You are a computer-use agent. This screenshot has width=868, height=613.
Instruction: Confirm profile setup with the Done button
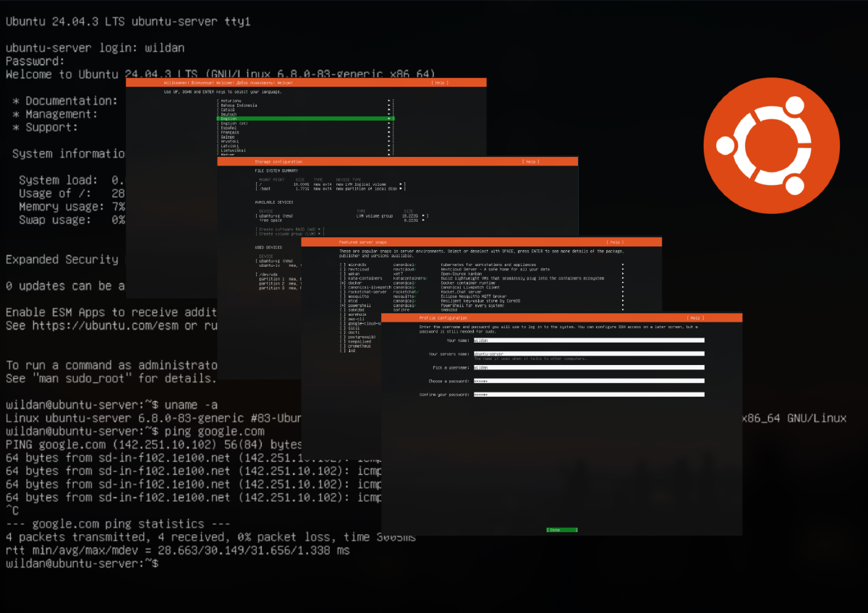coord(562,530)
